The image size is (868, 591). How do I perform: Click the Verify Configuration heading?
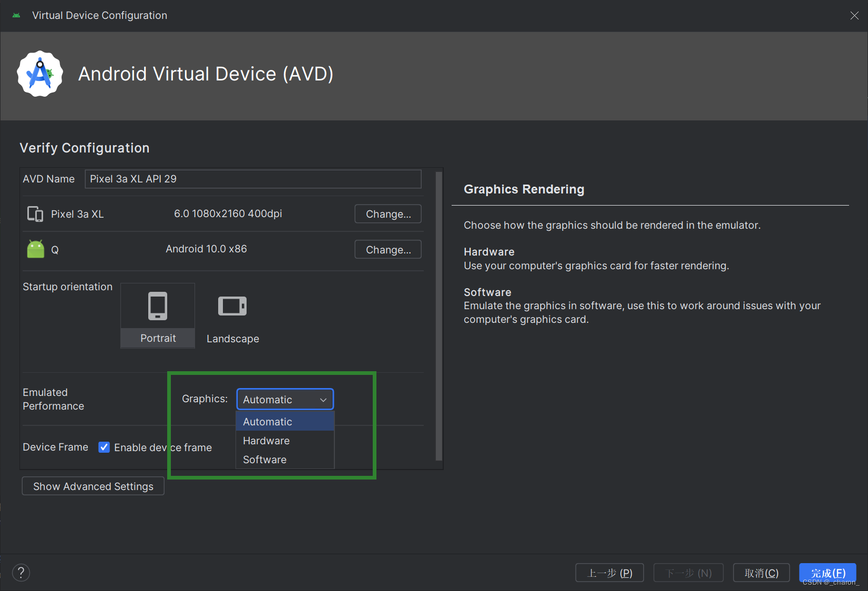coord(85,148)
